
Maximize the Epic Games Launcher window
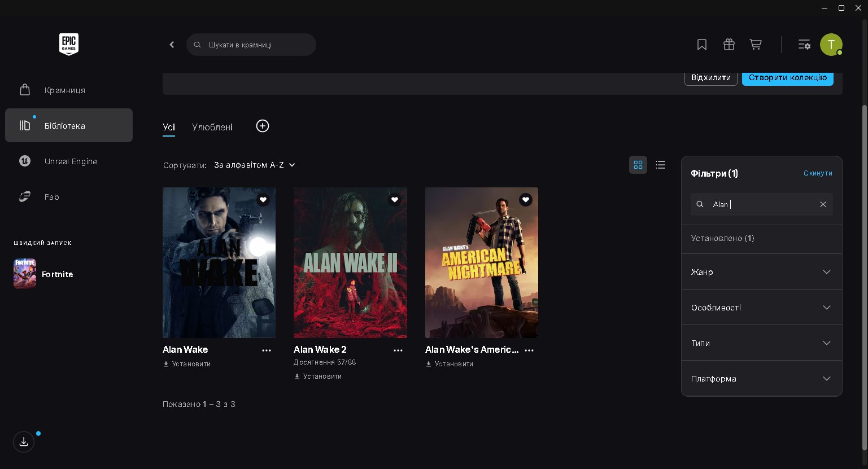(x=841, y=8)
